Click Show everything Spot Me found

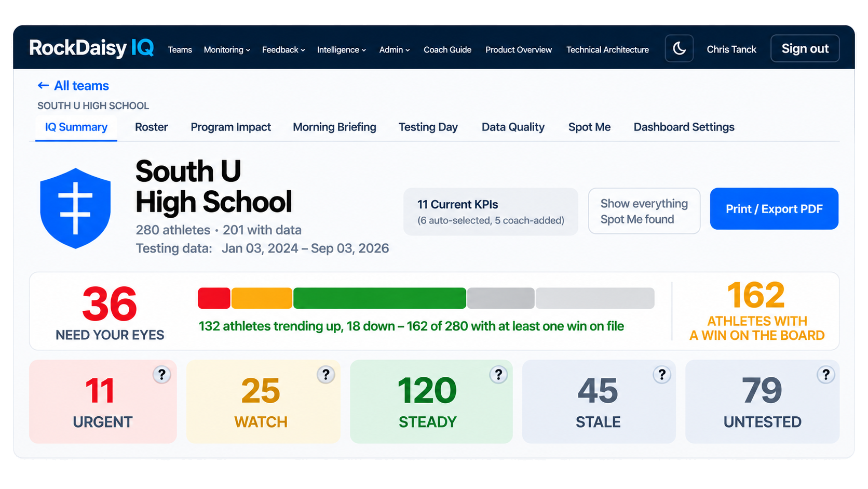pyautogui.click(x=644, y=211)
